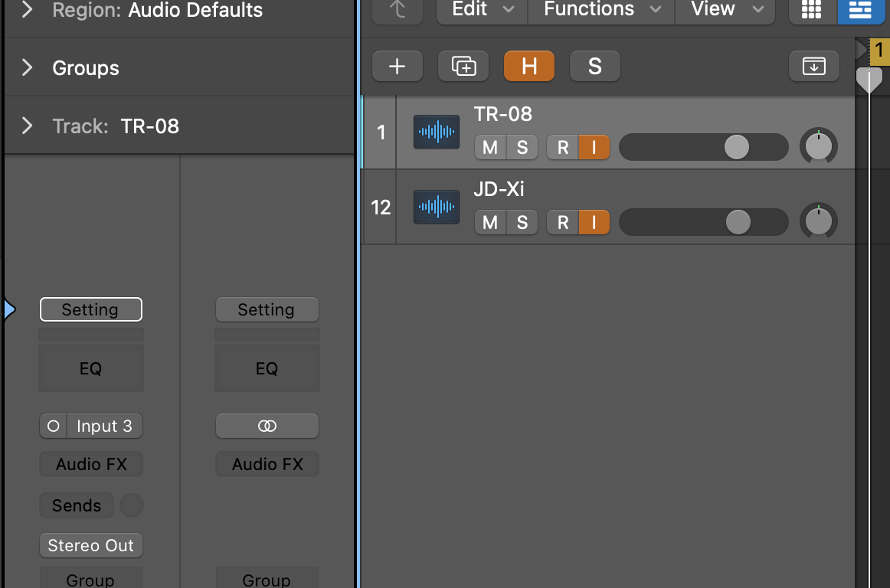
Task: Mute the TR-08 track
Action: (490, 148)
